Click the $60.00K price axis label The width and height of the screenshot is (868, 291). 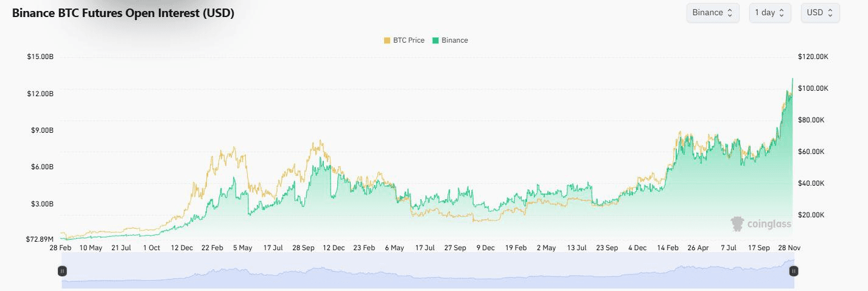pos(813,152)
